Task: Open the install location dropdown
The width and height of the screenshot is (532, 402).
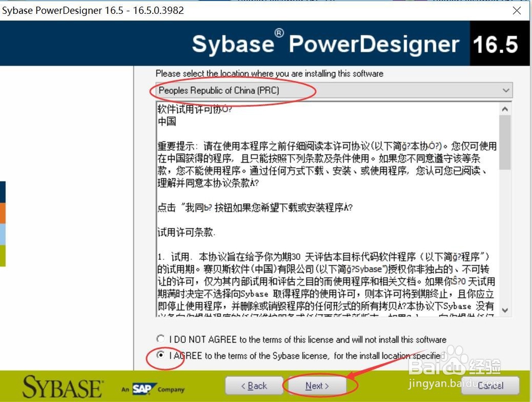Action: click(x=334, y=91)
